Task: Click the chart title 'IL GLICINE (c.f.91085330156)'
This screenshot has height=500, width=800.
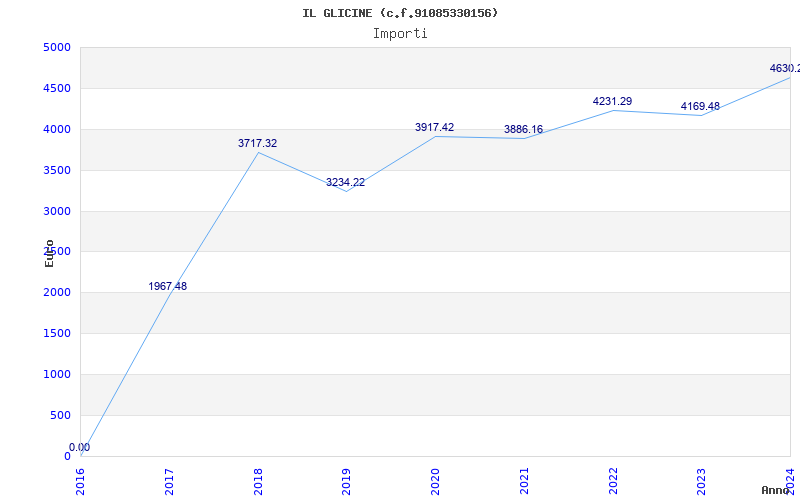Action: pos(400,13)
